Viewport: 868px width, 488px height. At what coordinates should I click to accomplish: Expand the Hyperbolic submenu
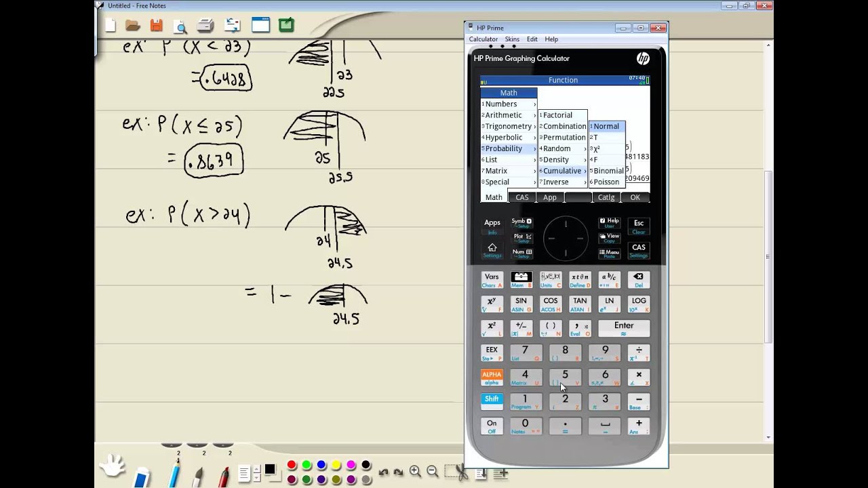509,138
